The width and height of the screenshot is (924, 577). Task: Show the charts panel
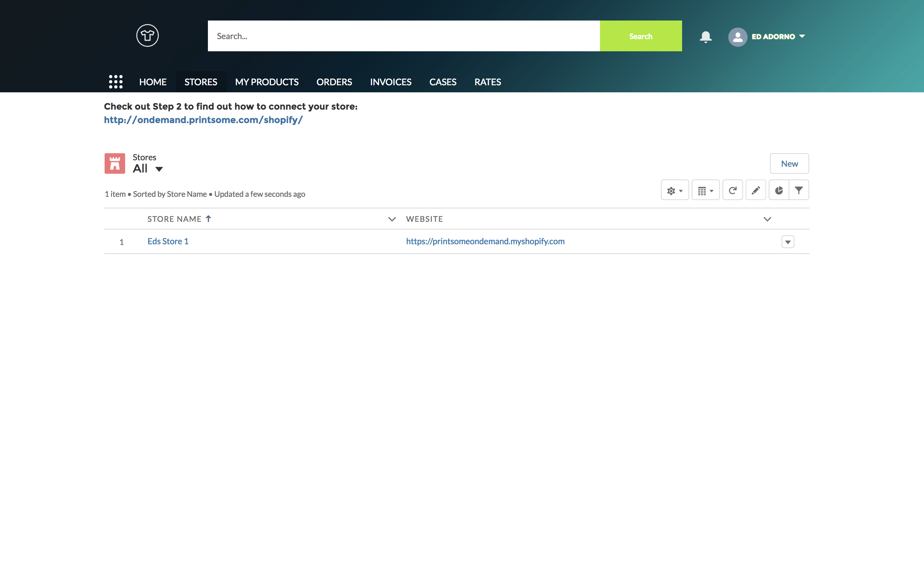(x=779, y=190)
